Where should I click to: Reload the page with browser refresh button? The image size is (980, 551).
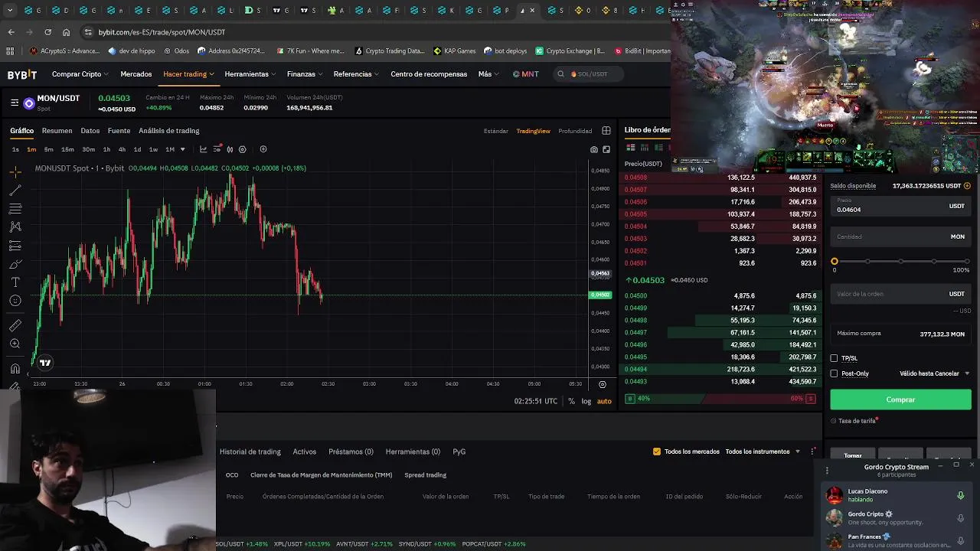click(47, 32)
